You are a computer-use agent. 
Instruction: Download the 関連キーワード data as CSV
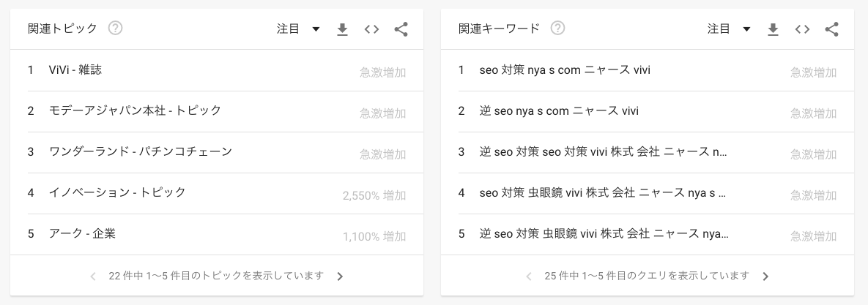point(774,29)
